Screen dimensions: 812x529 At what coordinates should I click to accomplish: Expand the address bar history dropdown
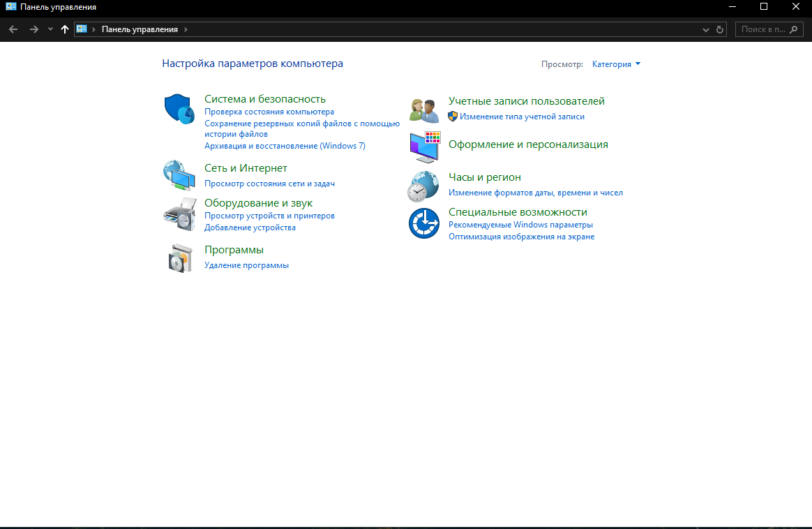pyautogui.click(x=705, y=30)
